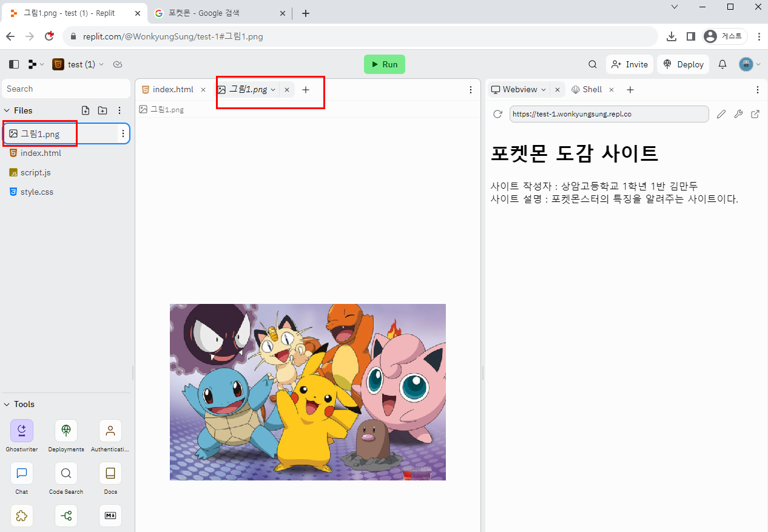This screenshot has height=532, width=768.
Task: Close the index.html editor tab
Action: pyautogui.click(x=203, y=90)
